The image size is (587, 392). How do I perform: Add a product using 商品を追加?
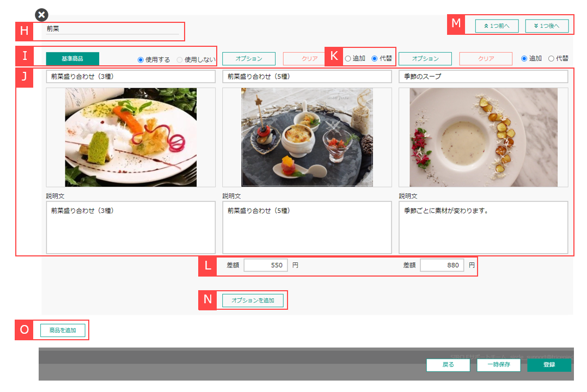pos(62,330)
